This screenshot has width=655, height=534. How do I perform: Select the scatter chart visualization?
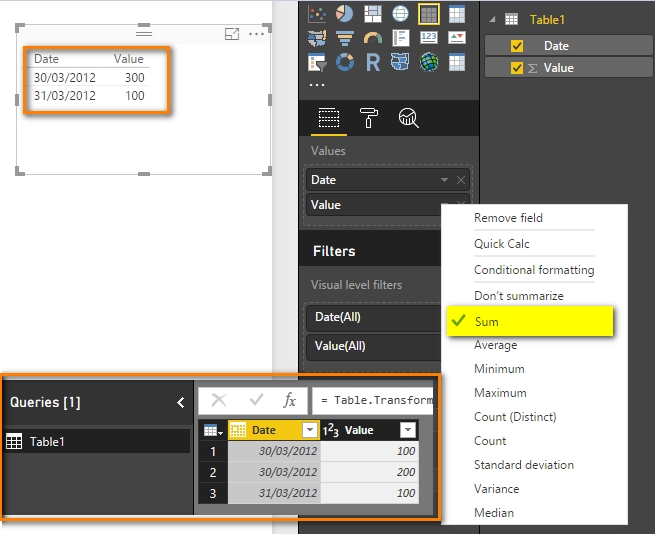point(317,14)
